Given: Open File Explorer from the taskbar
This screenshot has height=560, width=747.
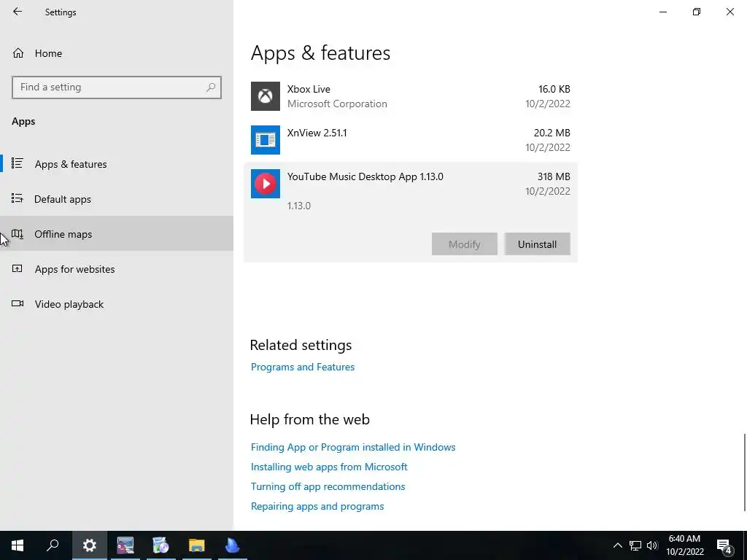Looking at the screenshot, I should point(196,545).
